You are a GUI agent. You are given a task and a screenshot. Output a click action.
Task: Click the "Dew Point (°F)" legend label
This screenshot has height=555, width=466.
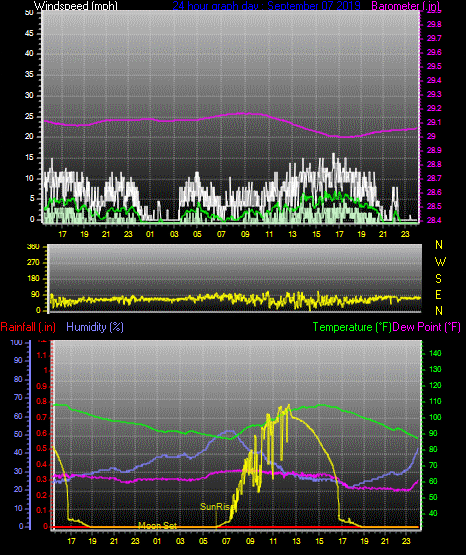pyautogui.click(x=427, y=327)
